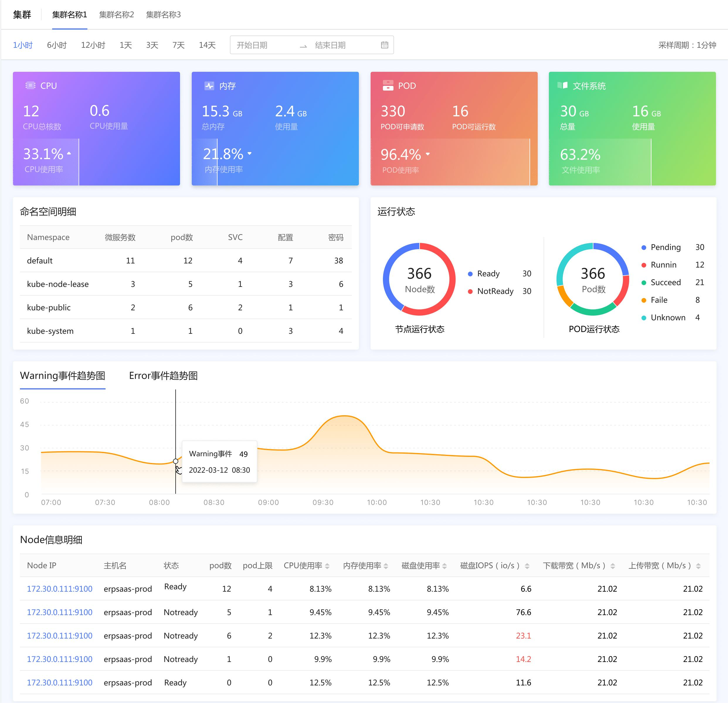Image resolution: width=728 pixels, height=703 pixels.
Task: Switch to 集群名称3 tab
Action: (x=163, y=14)
